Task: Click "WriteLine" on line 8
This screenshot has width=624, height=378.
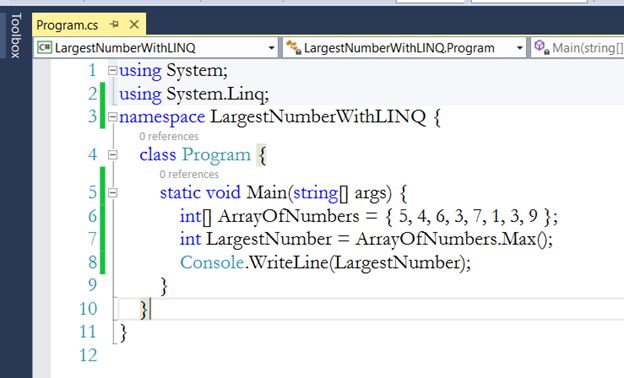Action: tap(289, 263)
